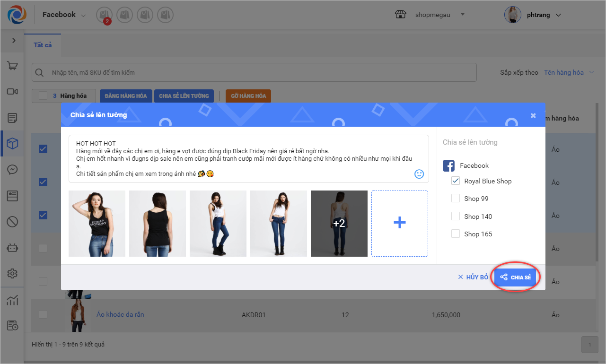Open the settings gear icon in sidebar
606x364 pixels.
tap(12, 273)
